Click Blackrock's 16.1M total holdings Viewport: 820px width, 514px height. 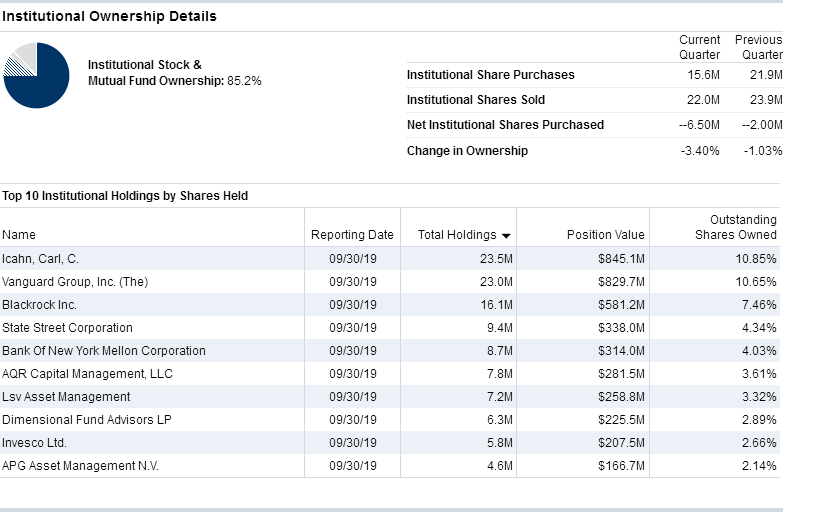496,305
